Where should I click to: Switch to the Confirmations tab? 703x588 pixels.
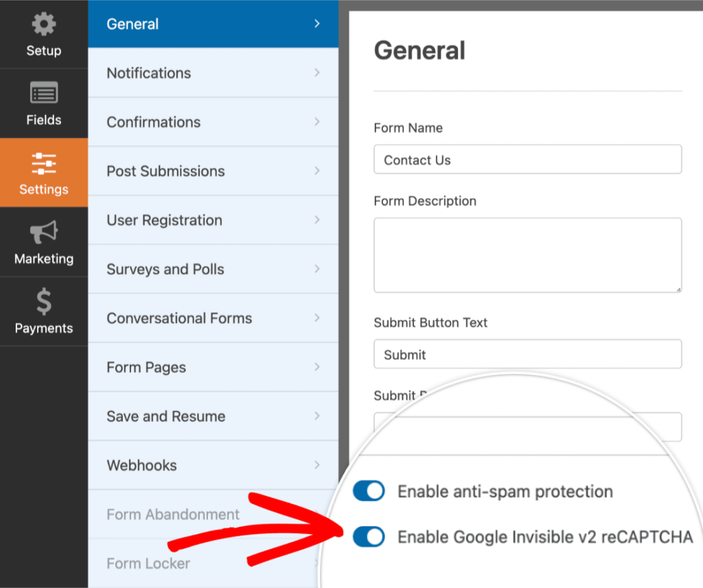(154, 122)
